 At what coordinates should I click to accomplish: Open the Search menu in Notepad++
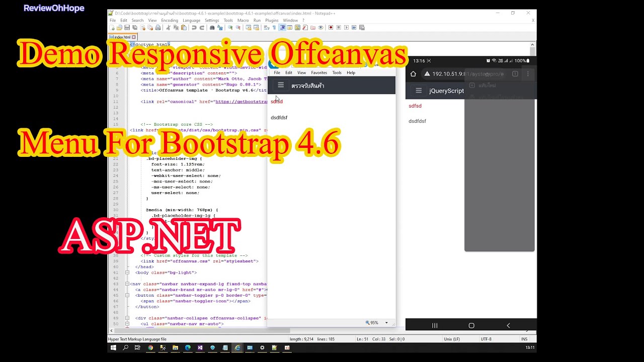point(137,21)
